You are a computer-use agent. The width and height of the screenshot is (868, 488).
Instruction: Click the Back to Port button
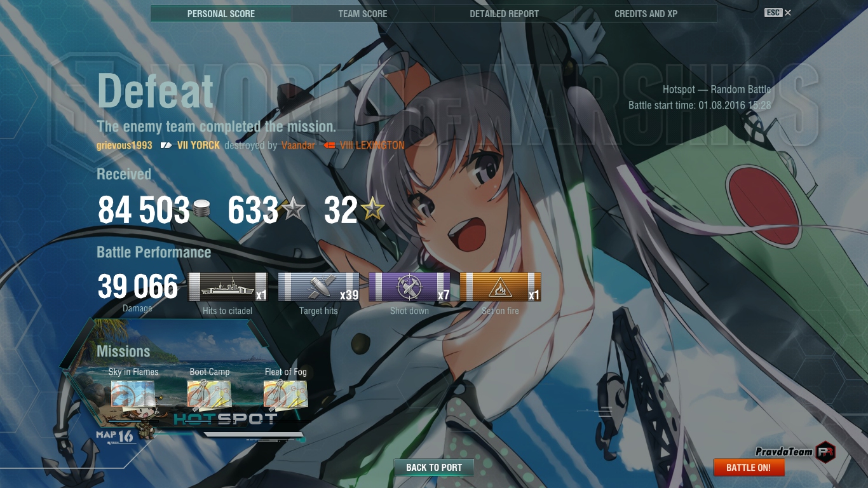[434, 467]
